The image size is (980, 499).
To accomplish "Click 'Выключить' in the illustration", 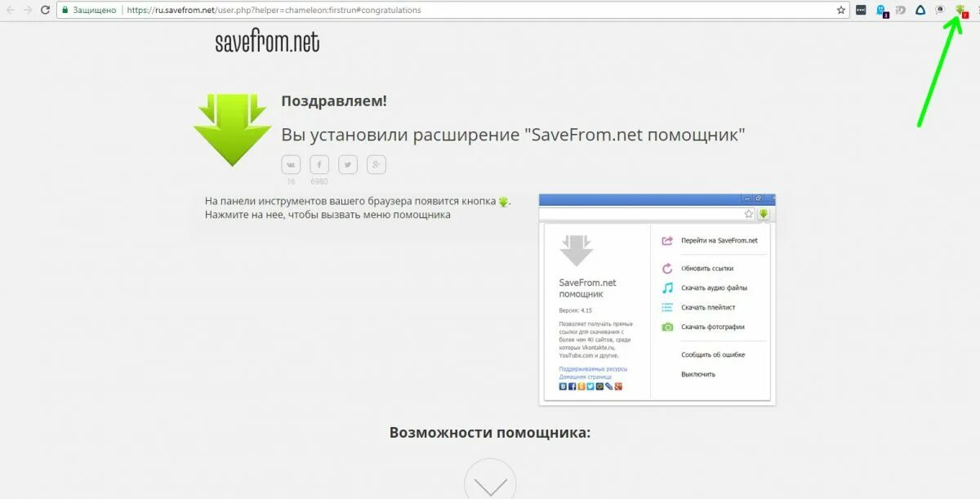I will 698,374.
